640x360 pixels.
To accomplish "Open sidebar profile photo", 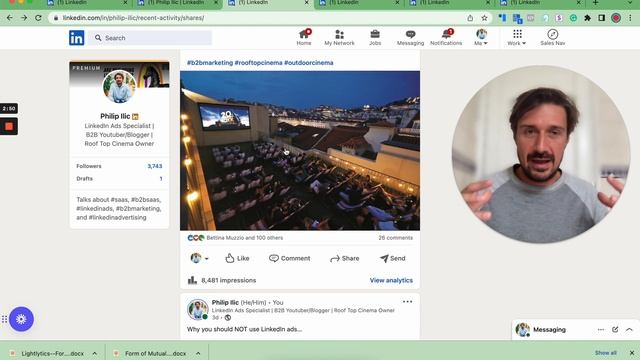I will click(119, 87).
